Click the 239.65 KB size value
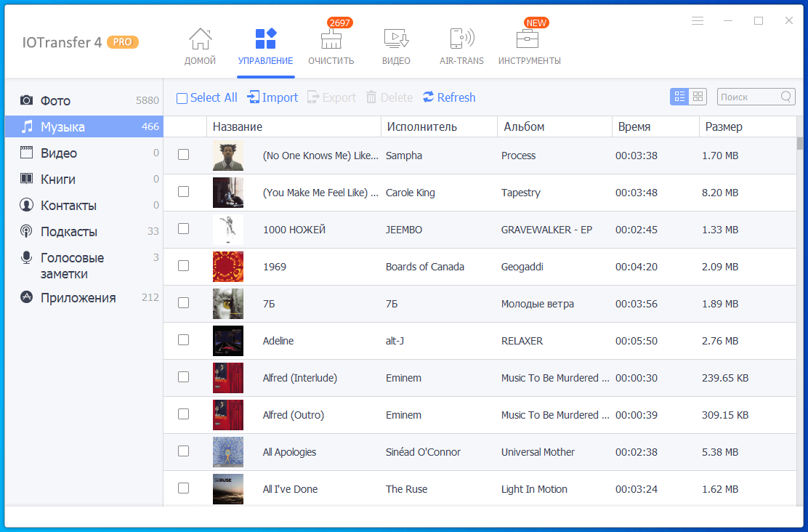The width and height of the screenshot is (808, 532). 725,378
